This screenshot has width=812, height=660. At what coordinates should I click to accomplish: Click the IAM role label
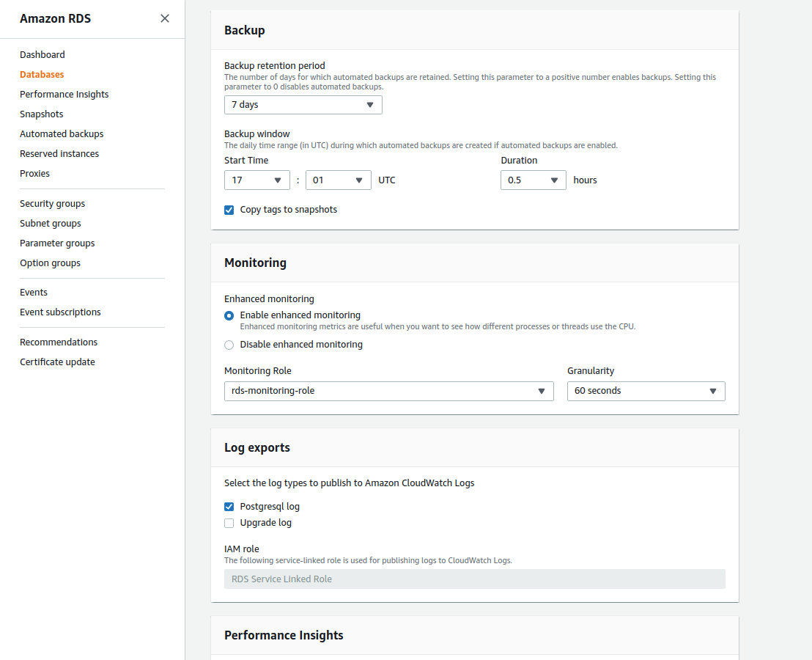click(x=241, y=549)
